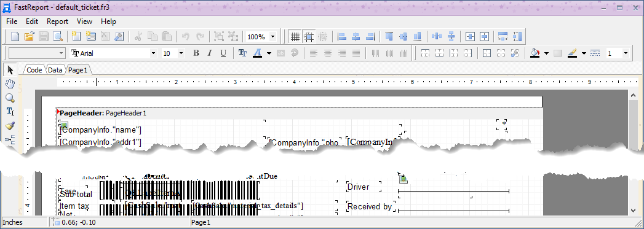Open the File menu
The height and width of the screenshot is (229, 644).
tap(12, 21)
